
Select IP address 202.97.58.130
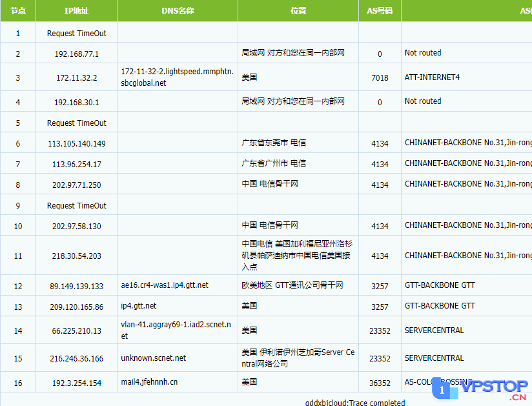tap(77, 227)
